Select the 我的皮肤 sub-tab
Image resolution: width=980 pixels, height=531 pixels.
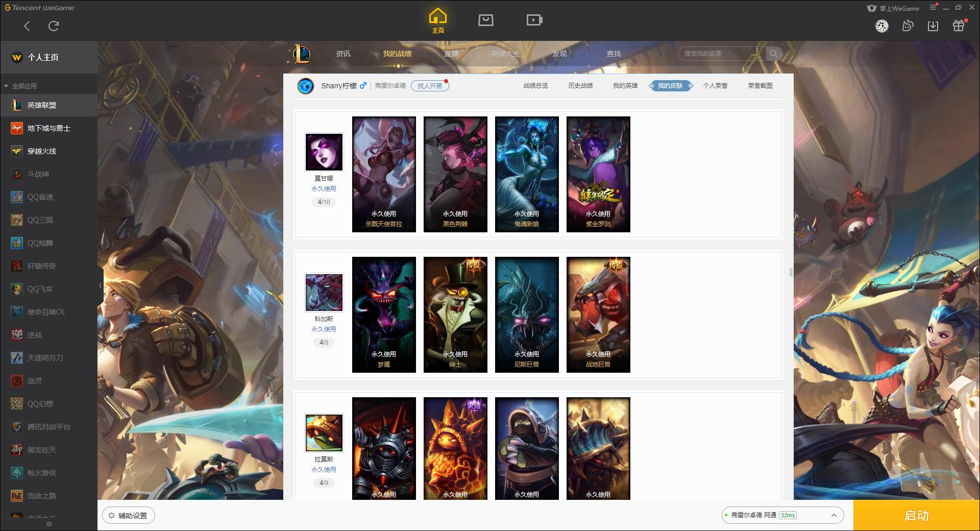pyautogui.click(x=671, y=86)
